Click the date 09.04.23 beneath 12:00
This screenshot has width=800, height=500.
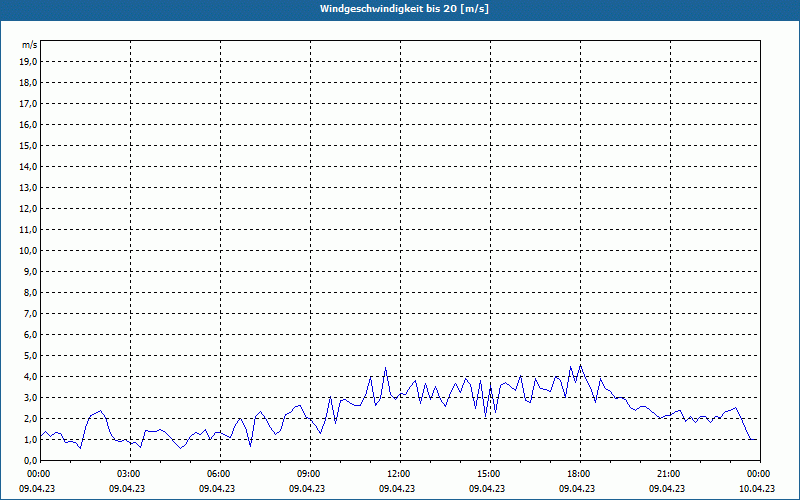[x=399, y=489]
